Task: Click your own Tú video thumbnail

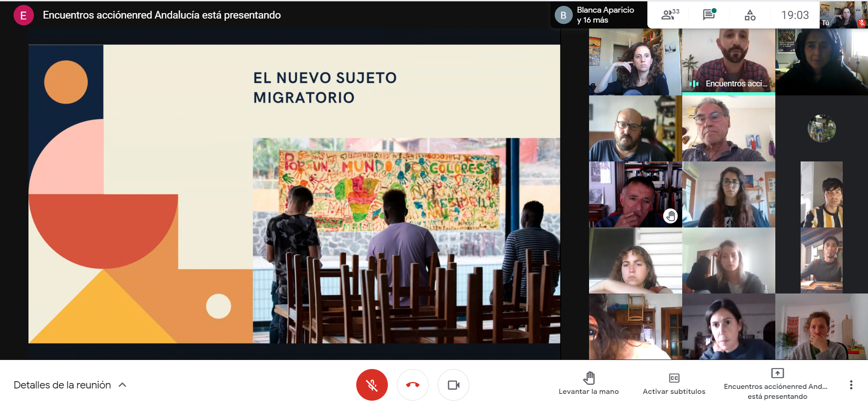Action: click(x=843, y=15)
